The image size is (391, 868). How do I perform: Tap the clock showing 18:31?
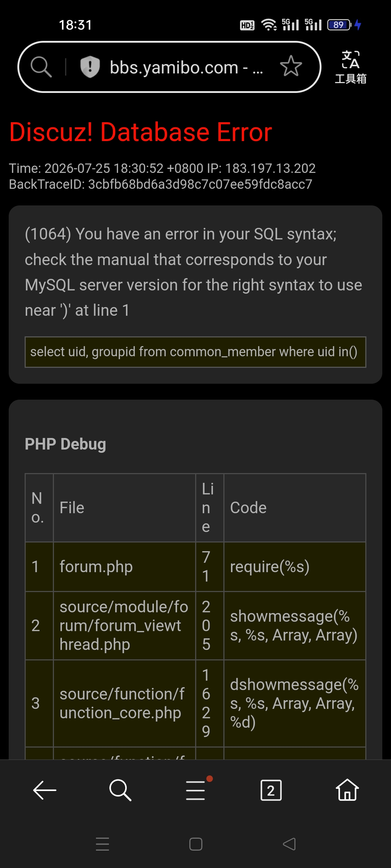point(75,25)
